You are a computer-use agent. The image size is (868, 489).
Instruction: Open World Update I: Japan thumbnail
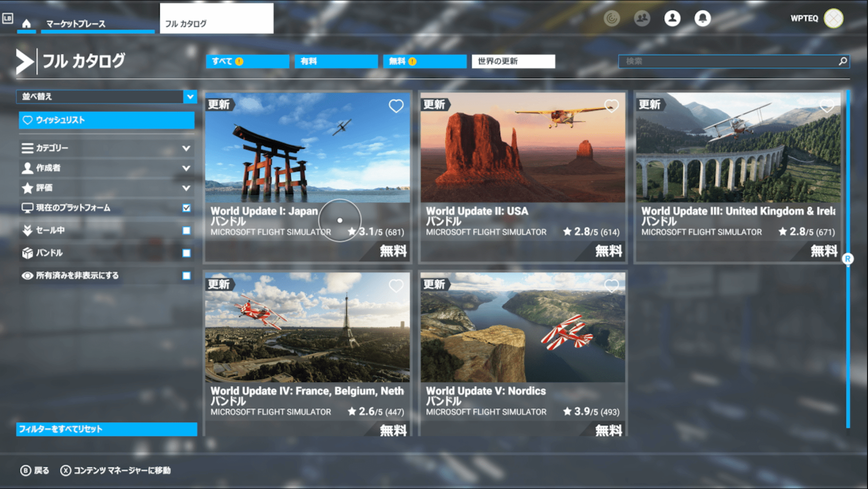307,148
